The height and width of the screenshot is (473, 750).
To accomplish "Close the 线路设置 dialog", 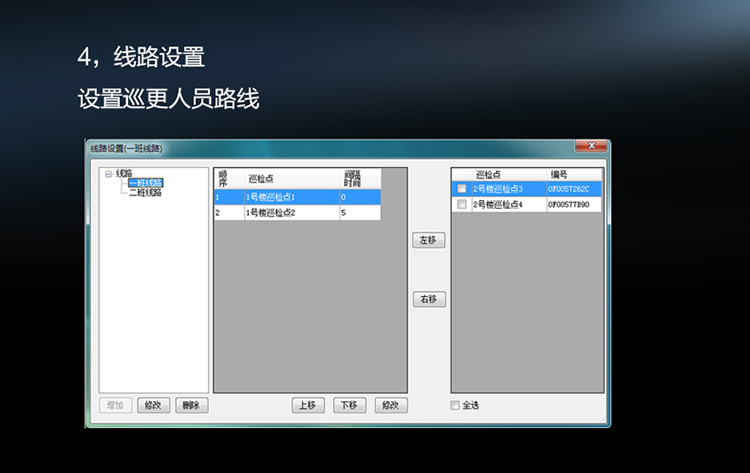I will click(591, 145).
